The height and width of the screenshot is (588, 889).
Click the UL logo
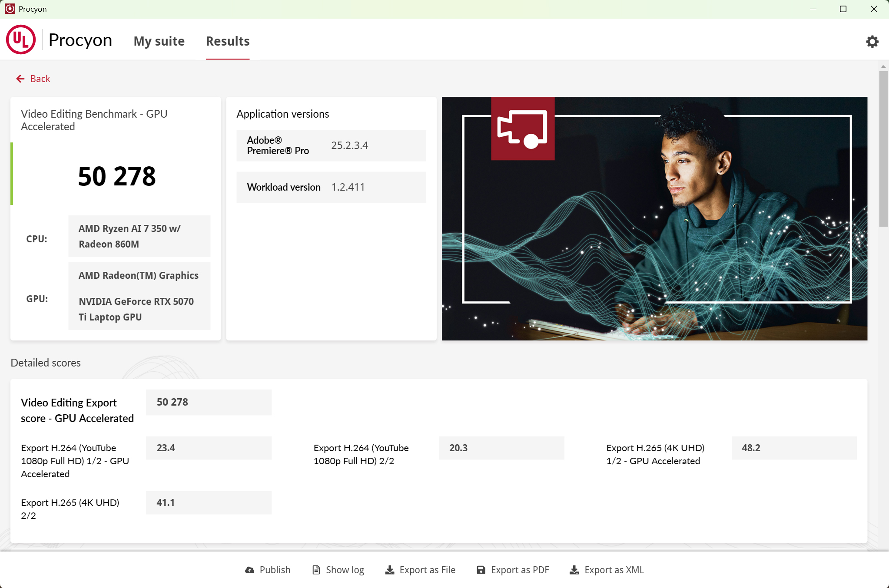tap(20, 40)
